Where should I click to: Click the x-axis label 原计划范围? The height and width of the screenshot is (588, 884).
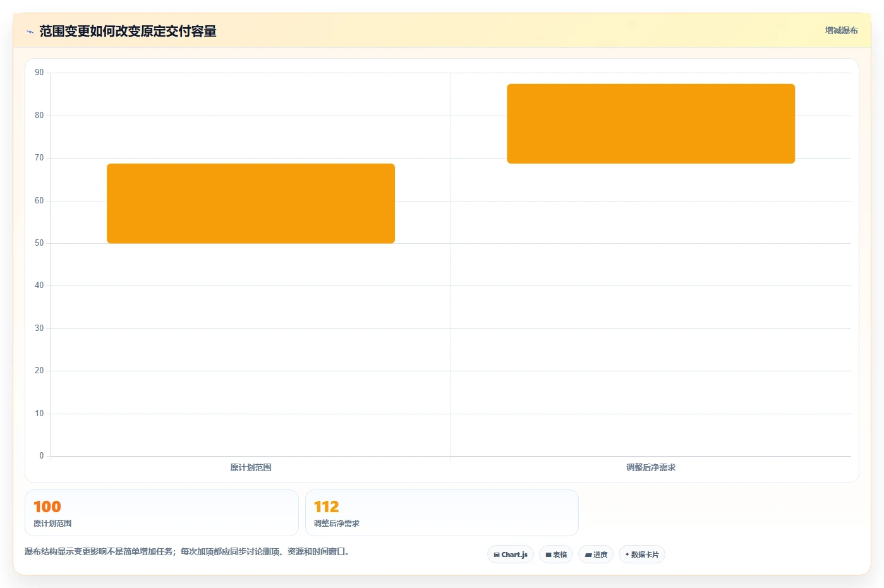click(x=251, y=467)
